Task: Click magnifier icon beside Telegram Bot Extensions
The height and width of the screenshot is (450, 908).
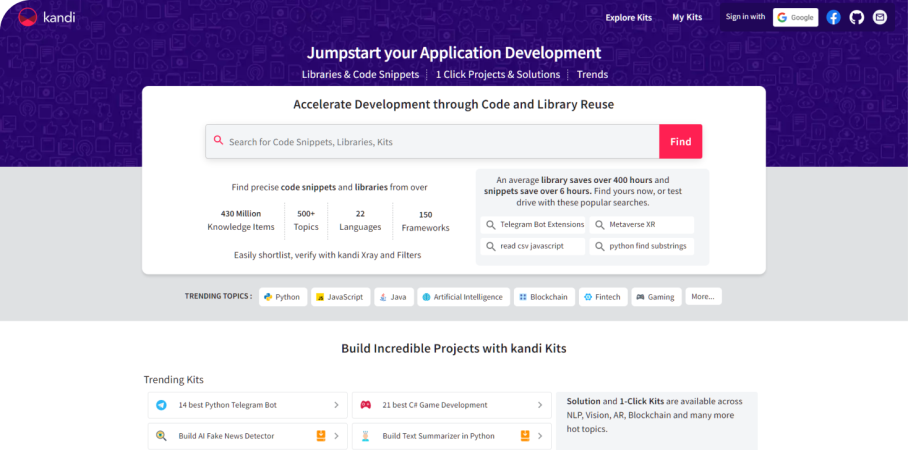Action: point(491,225)
